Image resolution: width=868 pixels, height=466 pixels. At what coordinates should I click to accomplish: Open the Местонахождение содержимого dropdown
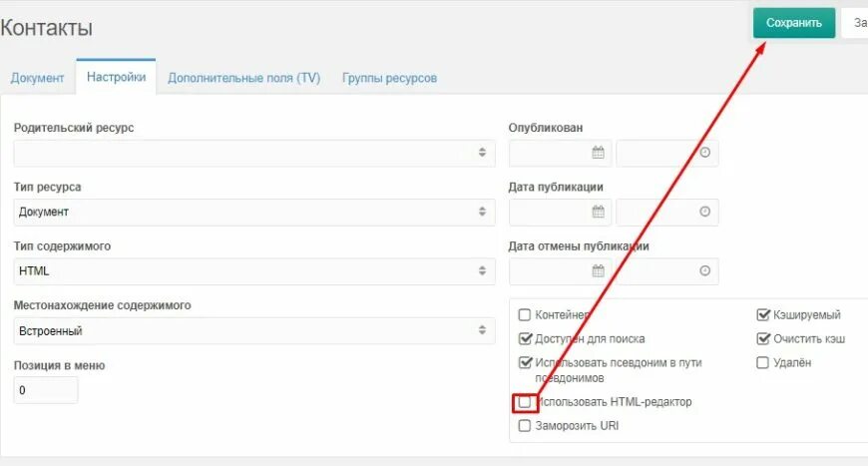pyautogui.click(x=254, y=331)
